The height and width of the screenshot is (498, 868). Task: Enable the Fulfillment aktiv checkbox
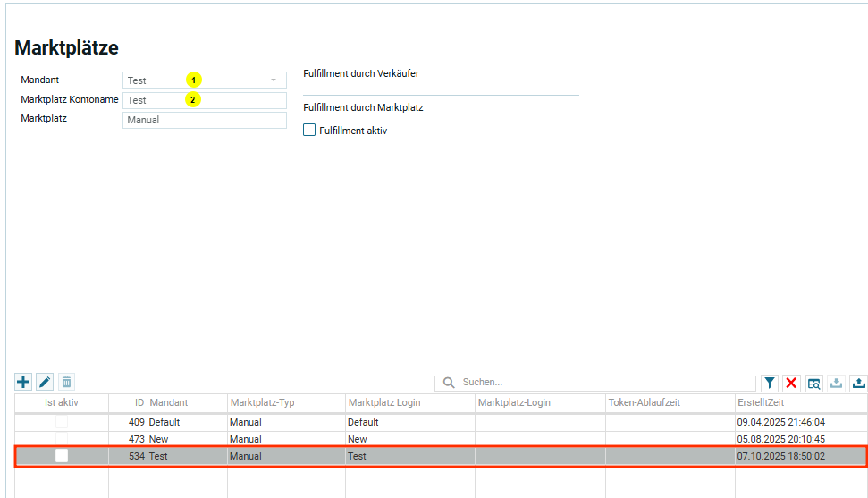pyautogui.click(x=310, y=131)
